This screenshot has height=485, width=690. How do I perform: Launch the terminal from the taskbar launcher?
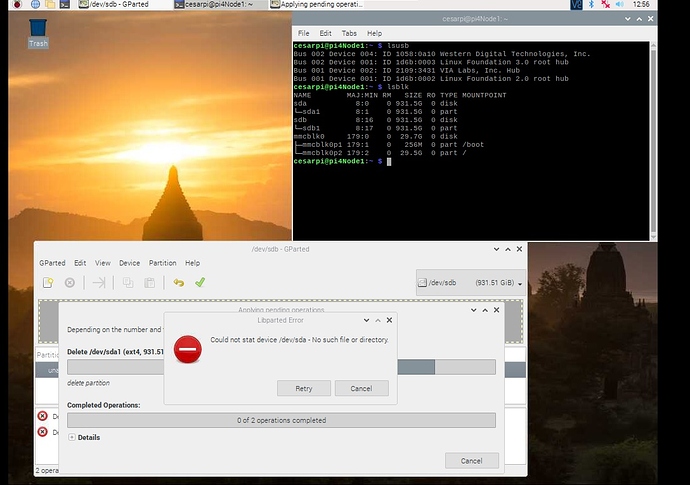point(65,4)
